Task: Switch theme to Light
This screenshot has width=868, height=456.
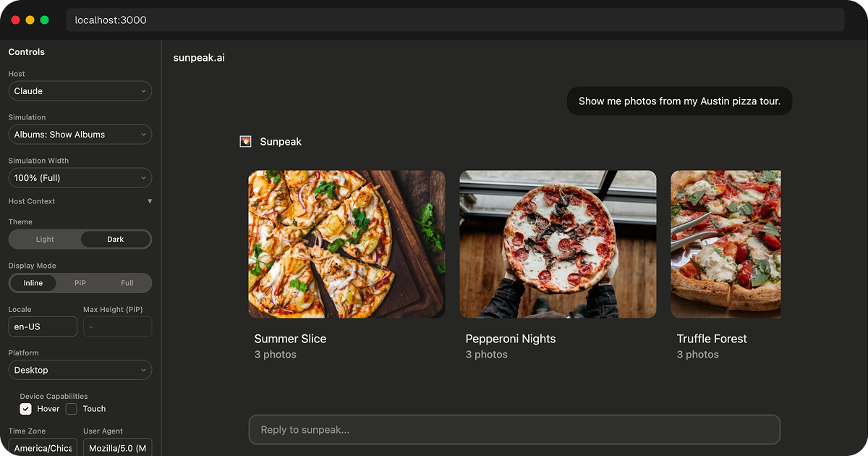Action: click(x=45, y=240)
